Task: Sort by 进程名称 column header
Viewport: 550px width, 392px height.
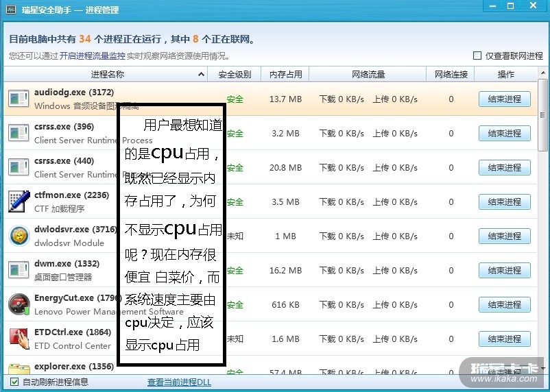Action: (106, 74)
